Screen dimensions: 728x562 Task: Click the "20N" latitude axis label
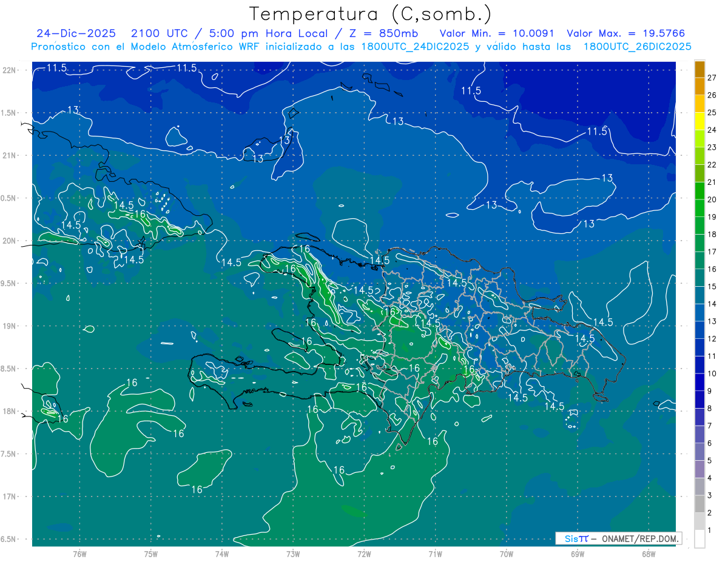8,241
